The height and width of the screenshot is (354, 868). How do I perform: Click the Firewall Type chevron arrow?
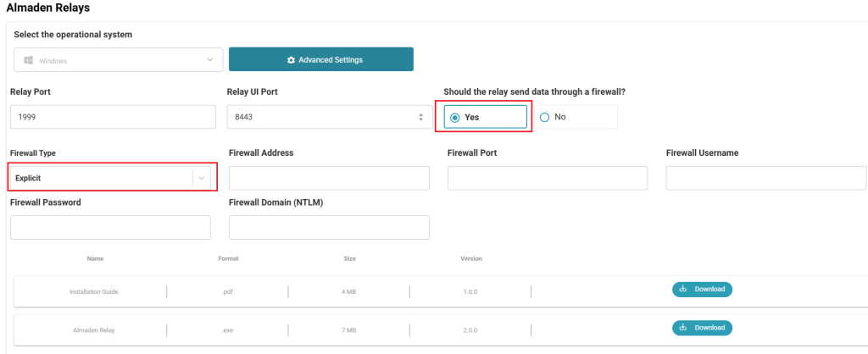click(202, 178)
